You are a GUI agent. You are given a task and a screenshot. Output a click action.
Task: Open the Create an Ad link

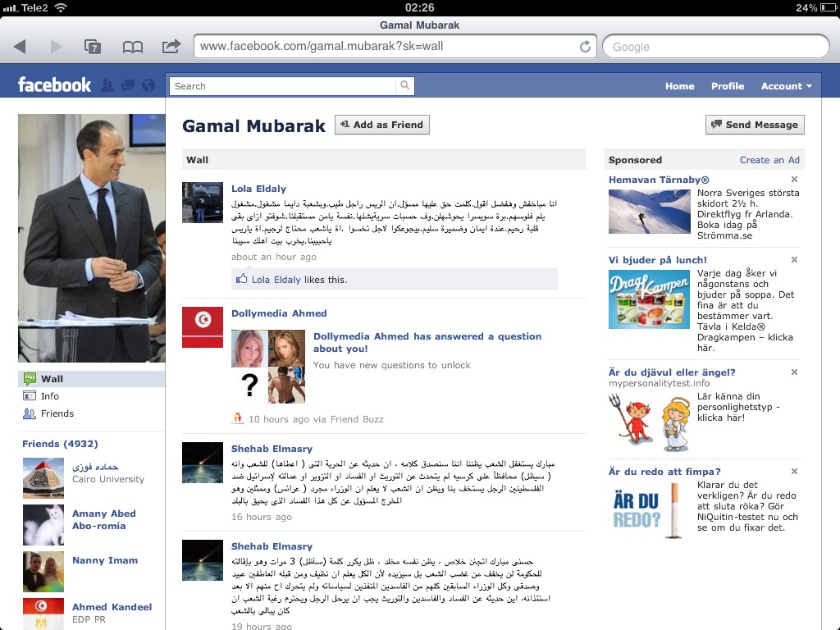click(769, 160)
